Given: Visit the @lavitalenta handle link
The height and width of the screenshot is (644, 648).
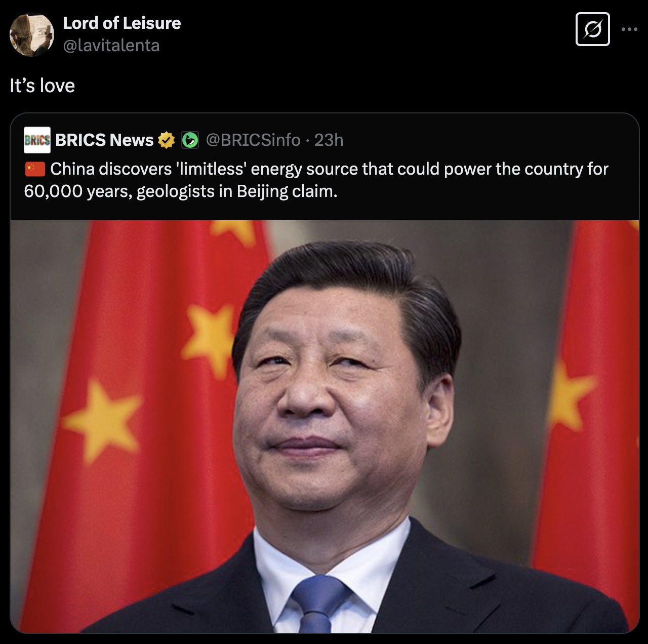Looking at the screenshot, I should click(x=111, y=46).
